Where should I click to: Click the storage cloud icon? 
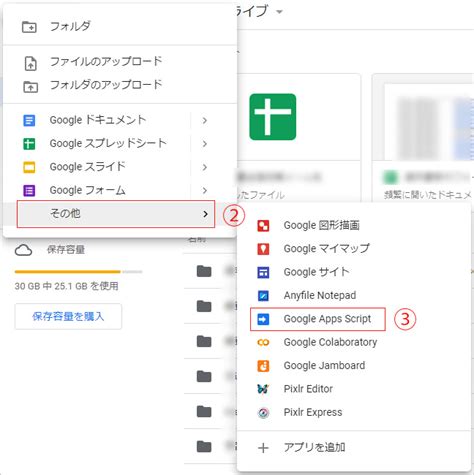[x=23, y=250]
